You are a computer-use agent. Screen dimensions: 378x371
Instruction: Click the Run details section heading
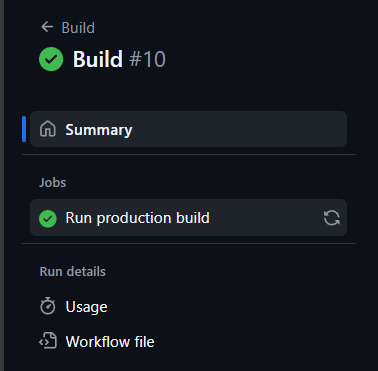point(73,272)
